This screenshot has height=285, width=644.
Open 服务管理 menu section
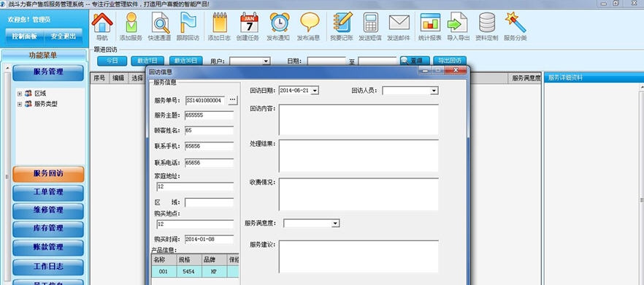coord(48,72)
